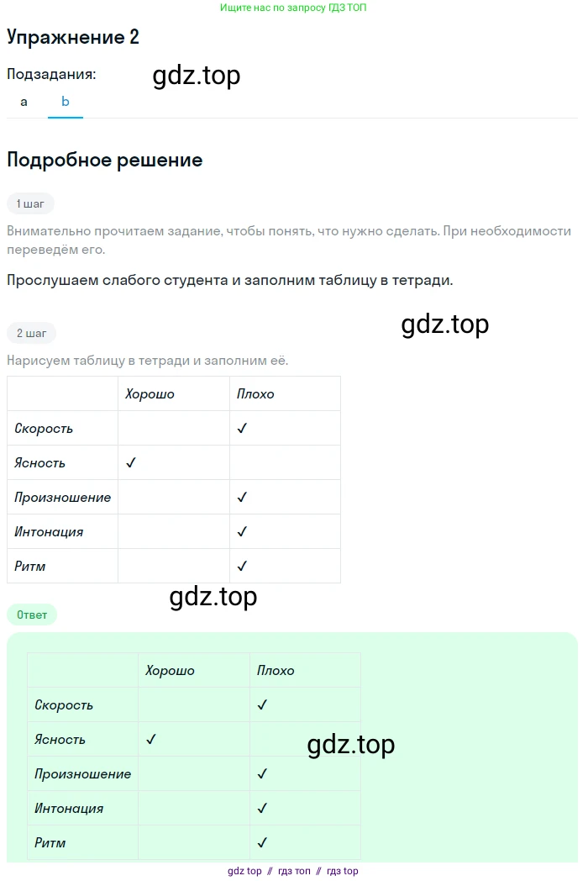Click the checkmark in Скорость row under Плохо
The height and width of the screenshot is (881, 588).
[242, 428]
